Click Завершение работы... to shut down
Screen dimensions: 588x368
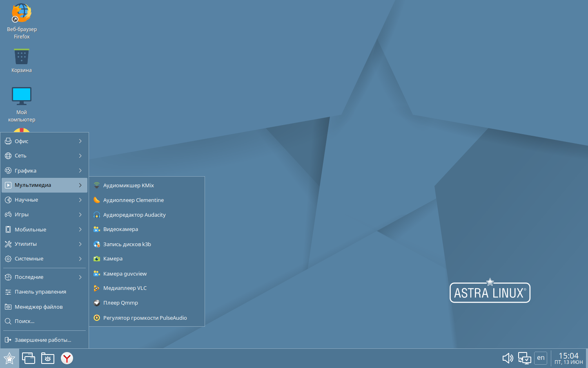point(45,340)
